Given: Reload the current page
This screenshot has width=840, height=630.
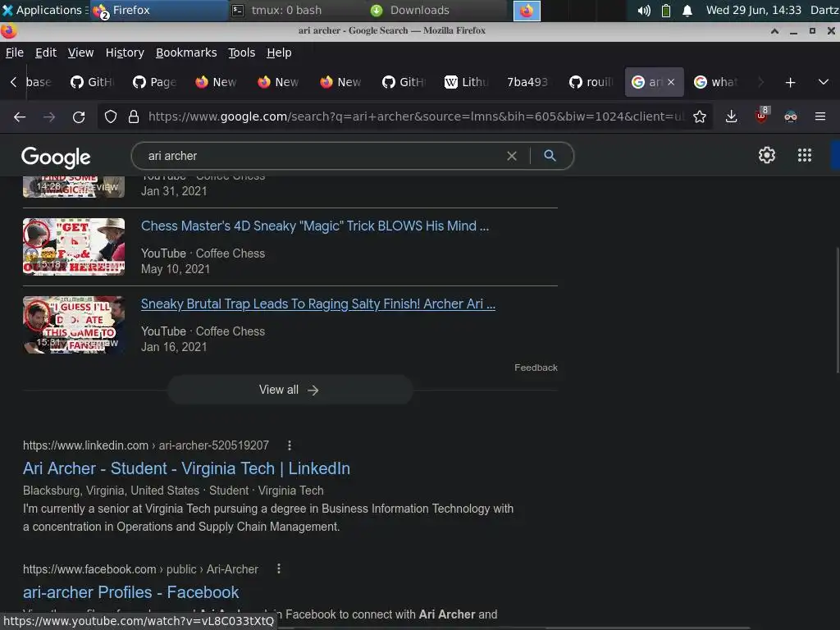Looking at the screenshot, I should click(x=79, y=116).
